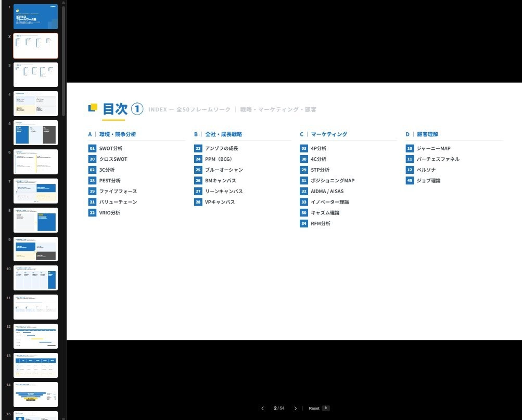Viewport: 522px width, 420px height.
Task: Click the 11 パーチェスファネル entry
Action: click(x=433, y=159)
